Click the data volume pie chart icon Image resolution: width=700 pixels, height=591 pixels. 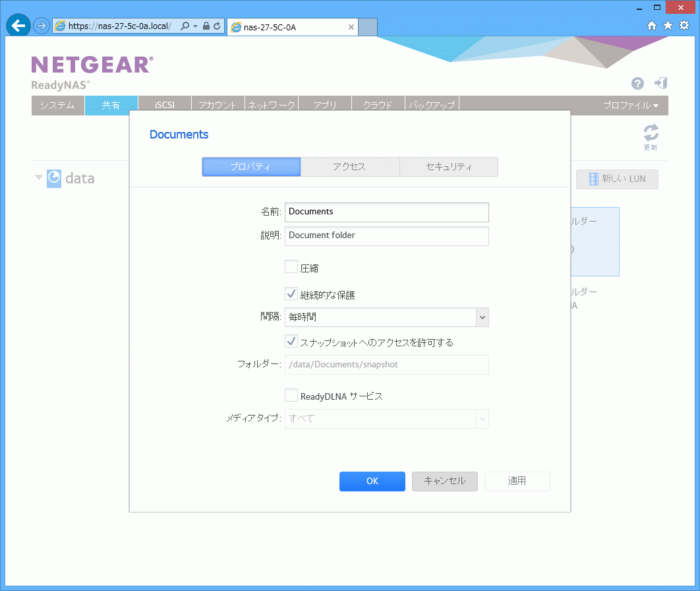[54, 178]
